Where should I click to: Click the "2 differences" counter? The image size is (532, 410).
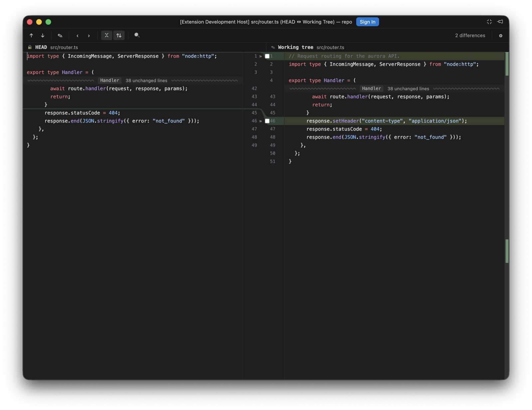470,36
